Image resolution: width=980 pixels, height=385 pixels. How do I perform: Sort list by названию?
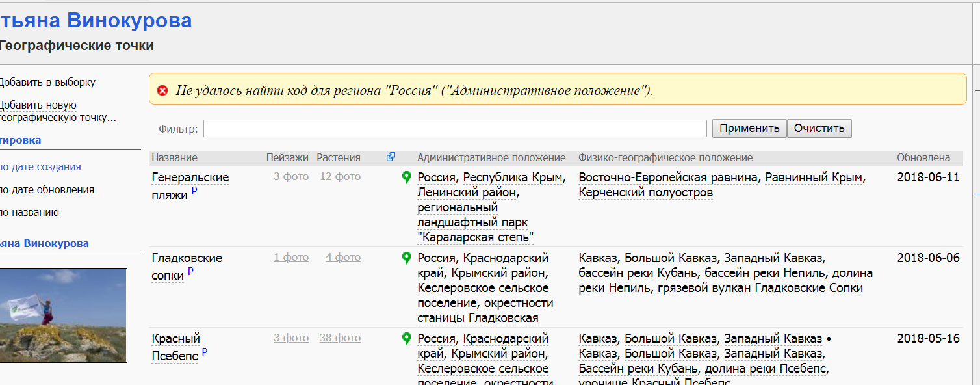pos(30,213)
